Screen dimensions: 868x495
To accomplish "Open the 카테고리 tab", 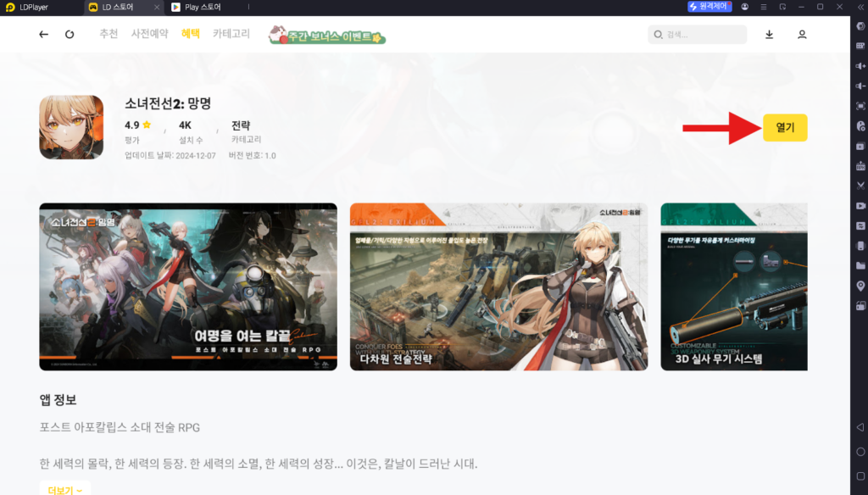I will click(x=231, y=34).
